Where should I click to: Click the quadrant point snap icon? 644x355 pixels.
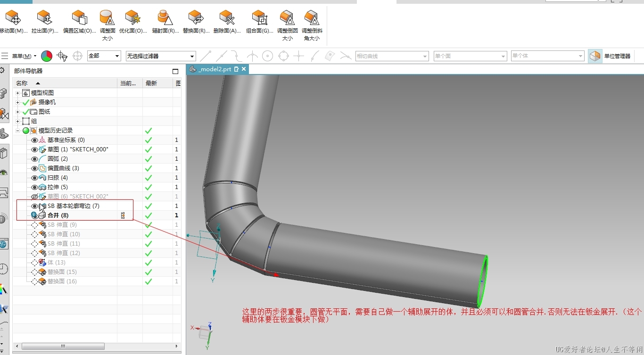pos(283,56)
